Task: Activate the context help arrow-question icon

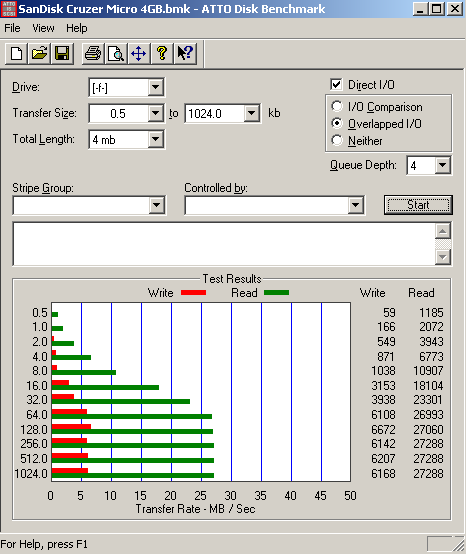Action: 185,54
